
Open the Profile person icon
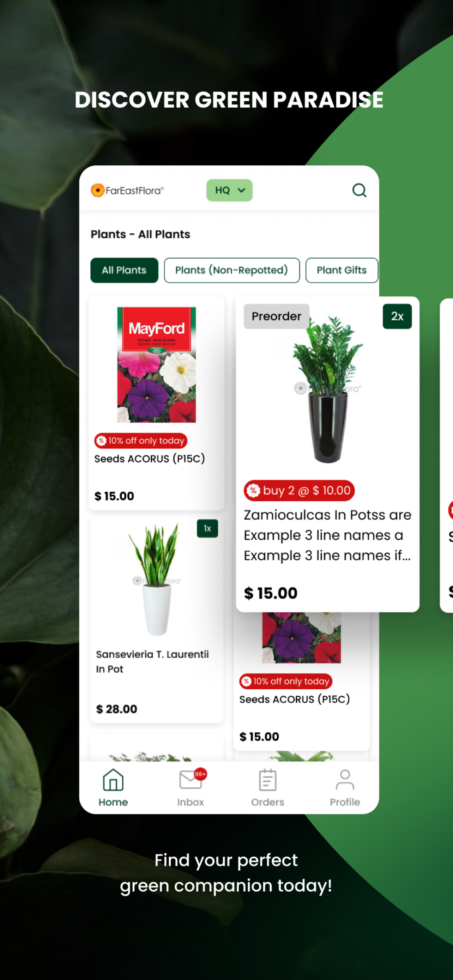pos(345,779)
